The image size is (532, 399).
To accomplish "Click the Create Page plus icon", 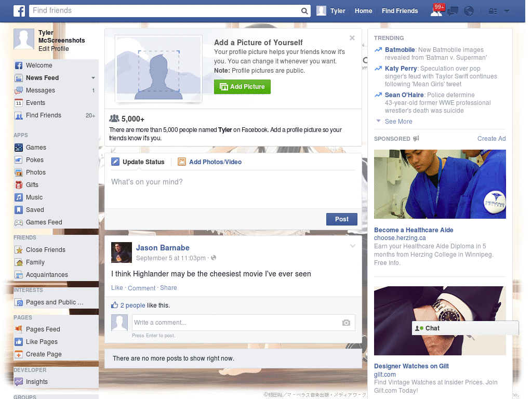I will tap(19, 354).
